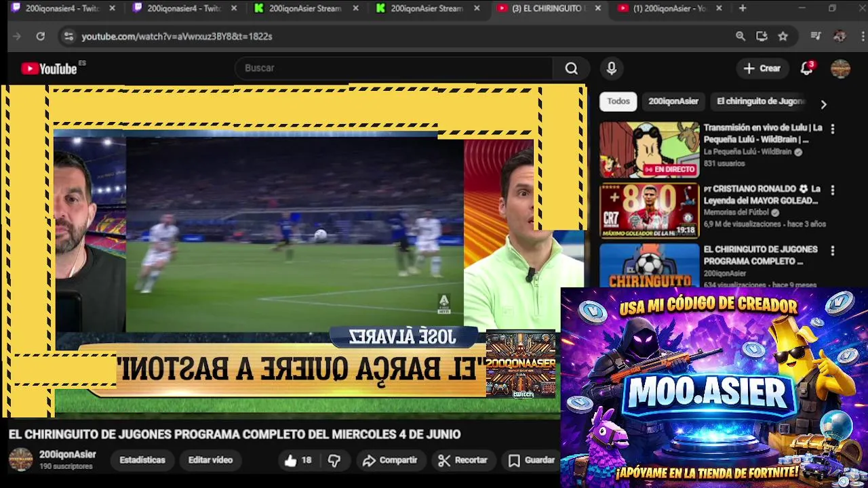Open the Pequeña Lulú live stream thumbnail

coord(649,150)
